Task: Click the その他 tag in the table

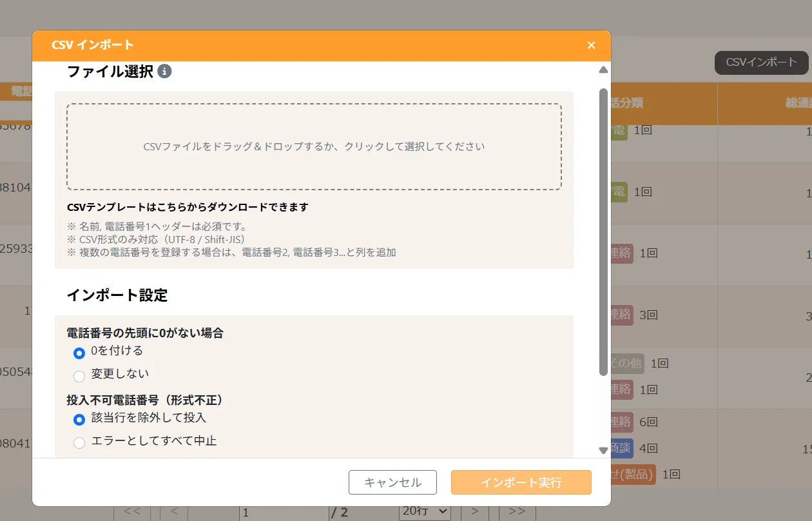Action: point(625,363)
